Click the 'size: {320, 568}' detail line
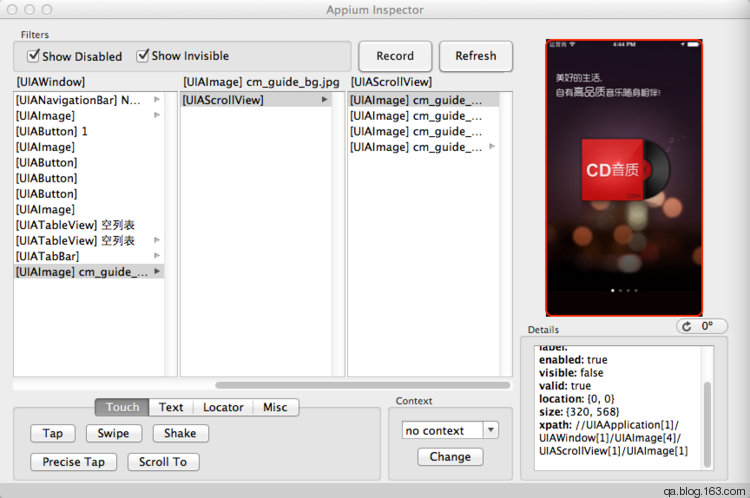 pos(579,412)
